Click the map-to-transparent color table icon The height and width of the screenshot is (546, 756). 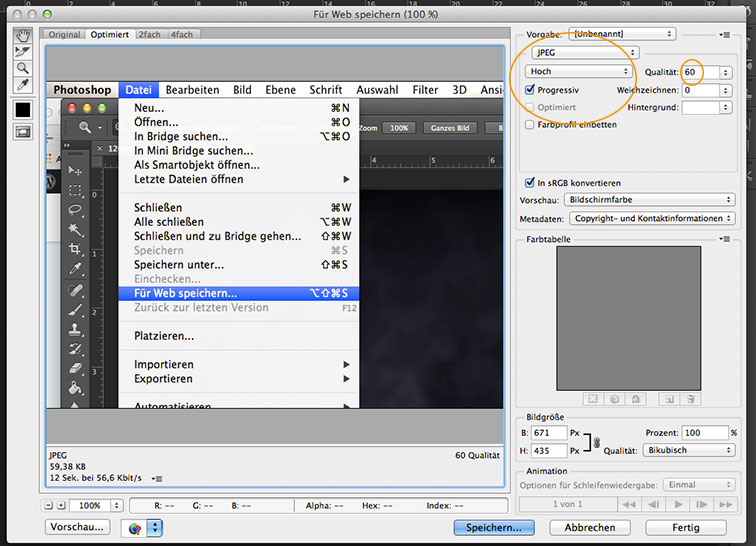click(x=593, y=399)
